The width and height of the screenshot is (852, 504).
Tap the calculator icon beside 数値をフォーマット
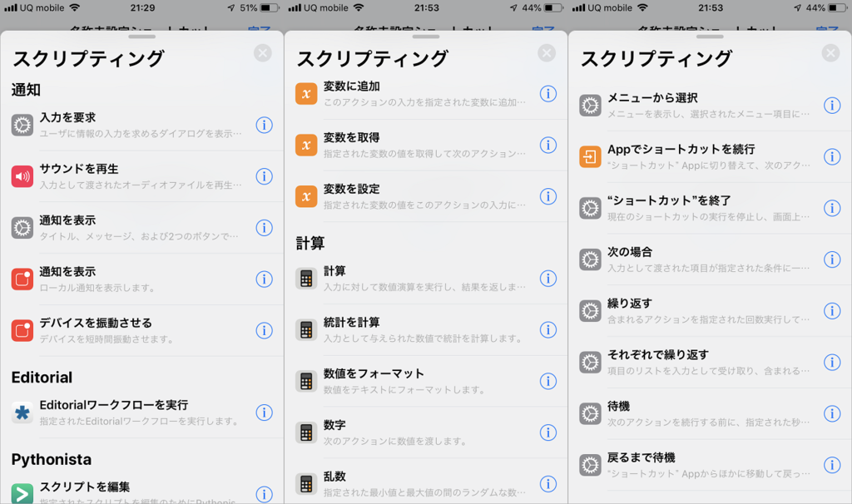click(306, 381)
